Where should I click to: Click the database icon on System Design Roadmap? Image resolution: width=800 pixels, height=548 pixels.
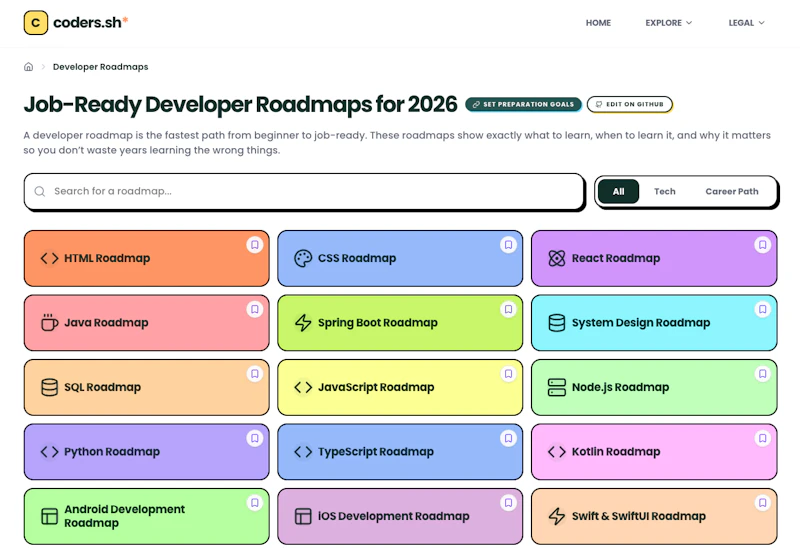(x=557, y=322)
